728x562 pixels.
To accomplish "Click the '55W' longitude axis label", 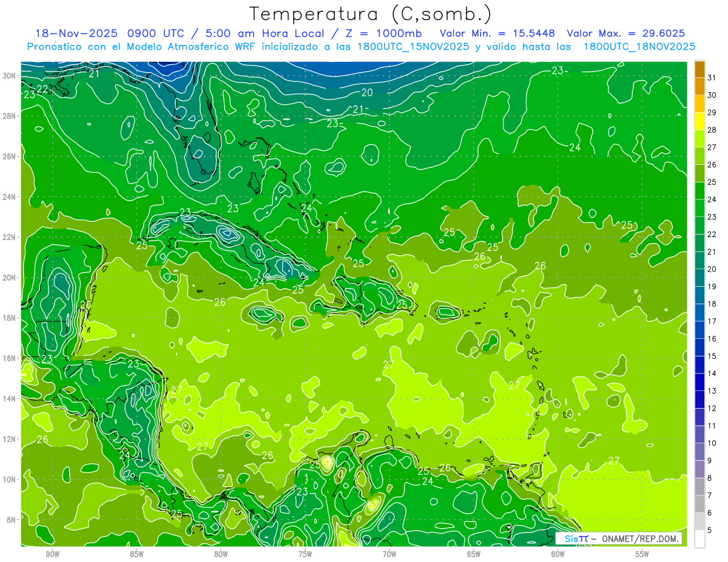I will pyautogui.click(x=642, y=554).
